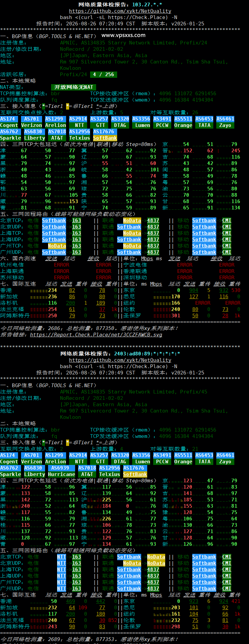249x644 pixels.
Task: Select the 东京 send speed 923
Action: 194,601
